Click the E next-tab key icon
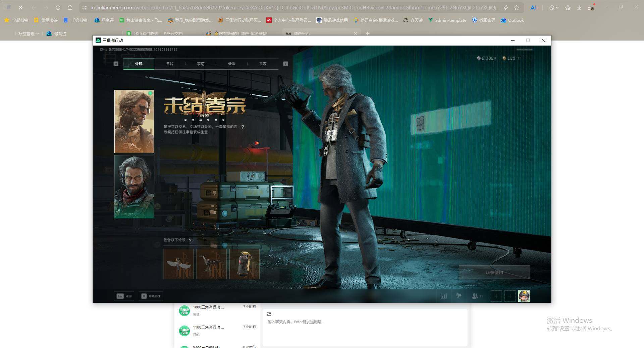 coord(286,64)
